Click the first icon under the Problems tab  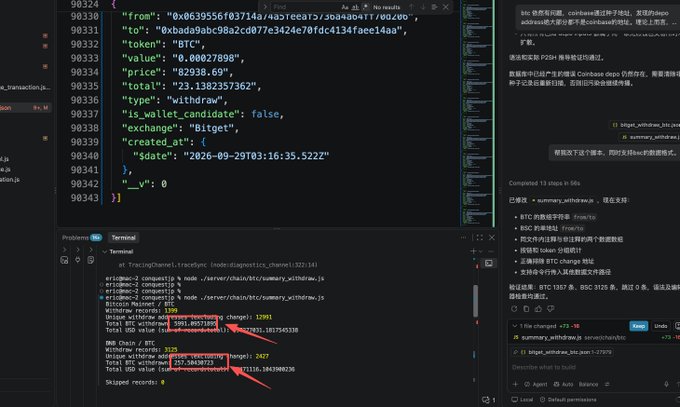pyautogui.click(x=64, y=260)
